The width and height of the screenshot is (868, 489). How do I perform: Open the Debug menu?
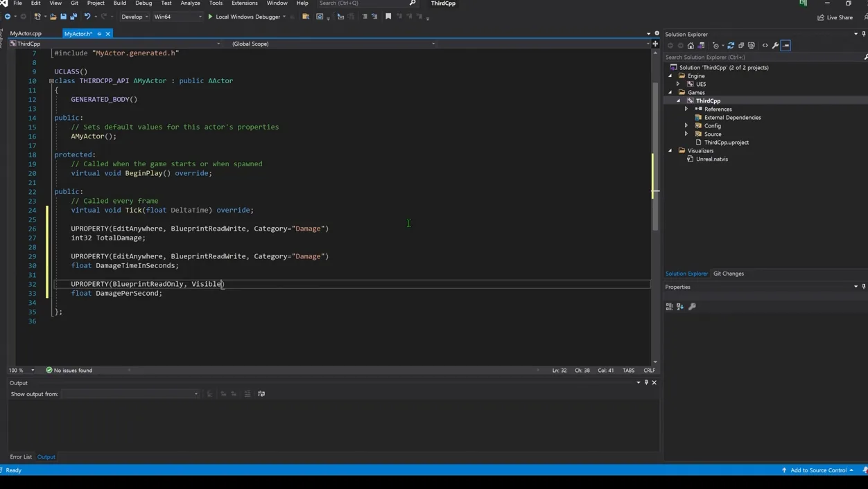[x=144, y=3]
